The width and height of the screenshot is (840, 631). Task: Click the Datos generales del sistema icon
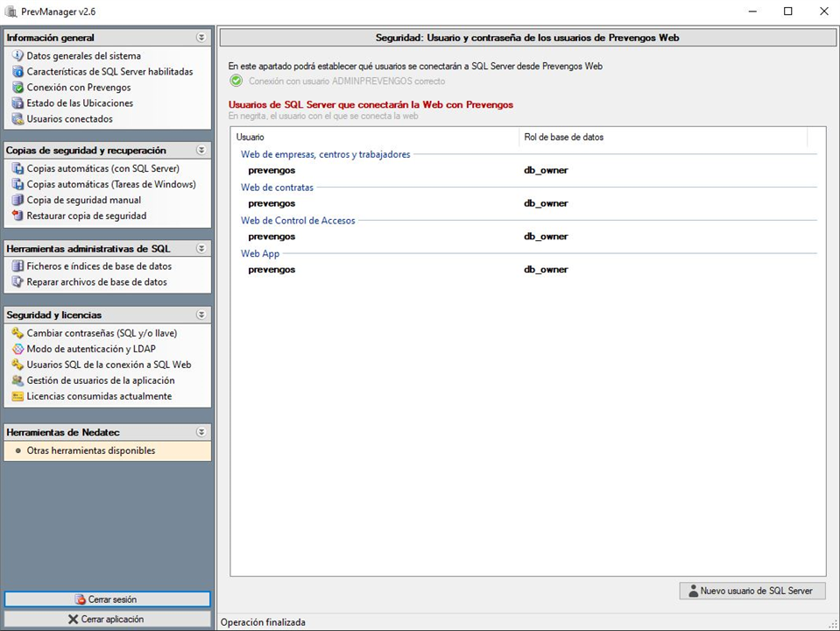[x=18, y=56]
